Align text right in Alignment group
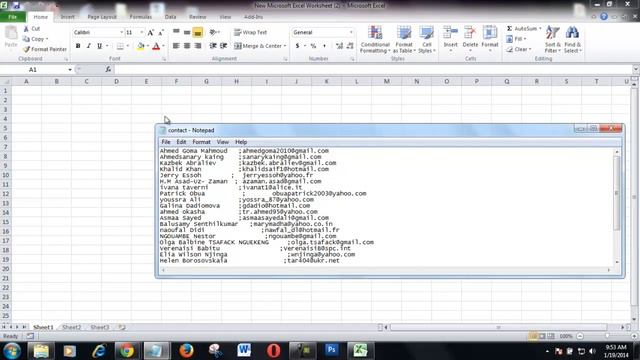The height and width of the screenshot is (360, 640). coord(198,46)
